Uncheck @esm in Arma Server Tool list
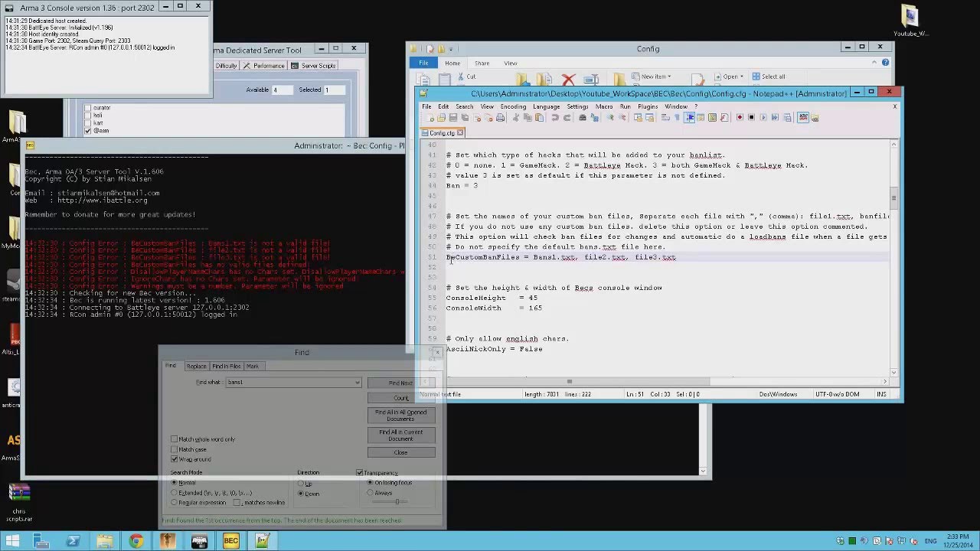The width and height of the screenshot is (980, 551). tap(88, 131)
